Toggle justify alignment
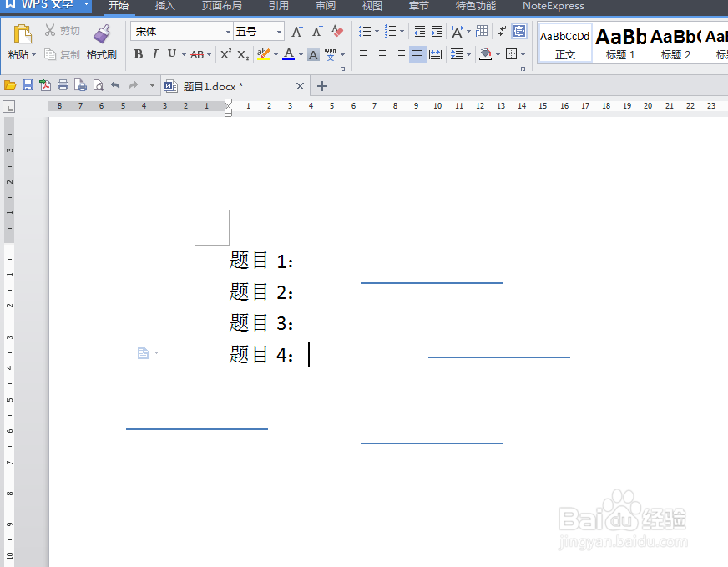The width and height of the screenshot is (728, 567). [417, 54]
